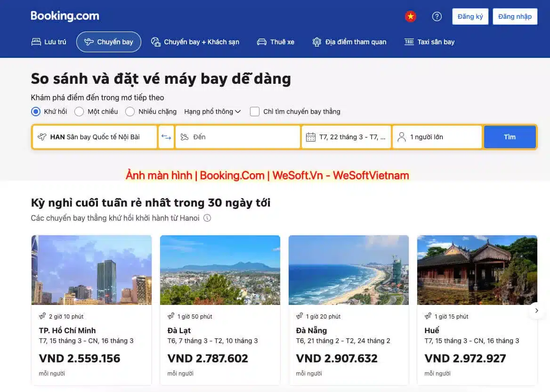Open the date picker T7, 22 tháng 3

346,137
